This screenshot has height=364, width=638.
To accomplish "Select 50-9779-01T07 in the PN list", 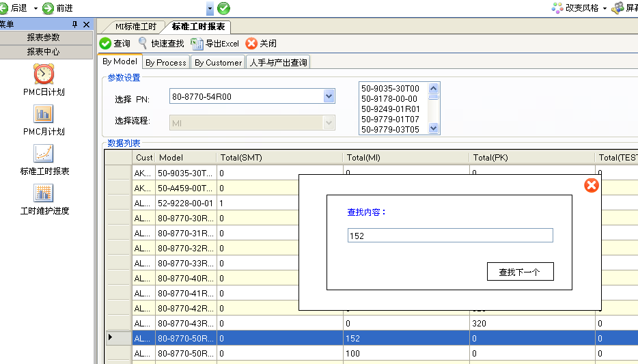I will point(390,119).
